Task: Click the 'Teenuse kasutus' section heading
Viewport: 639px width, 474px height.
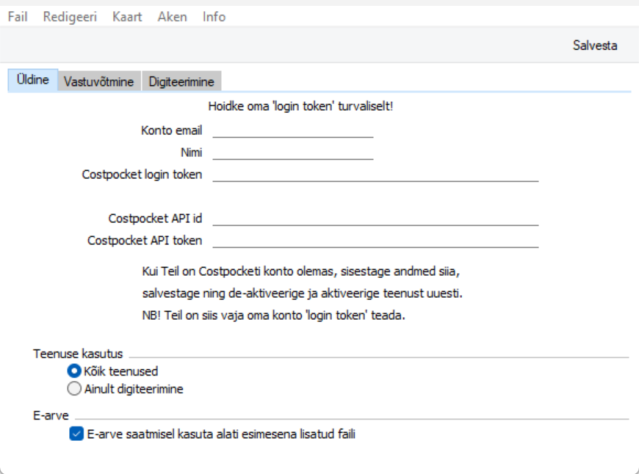Action: pyautogui.click(x=78, y=354)
